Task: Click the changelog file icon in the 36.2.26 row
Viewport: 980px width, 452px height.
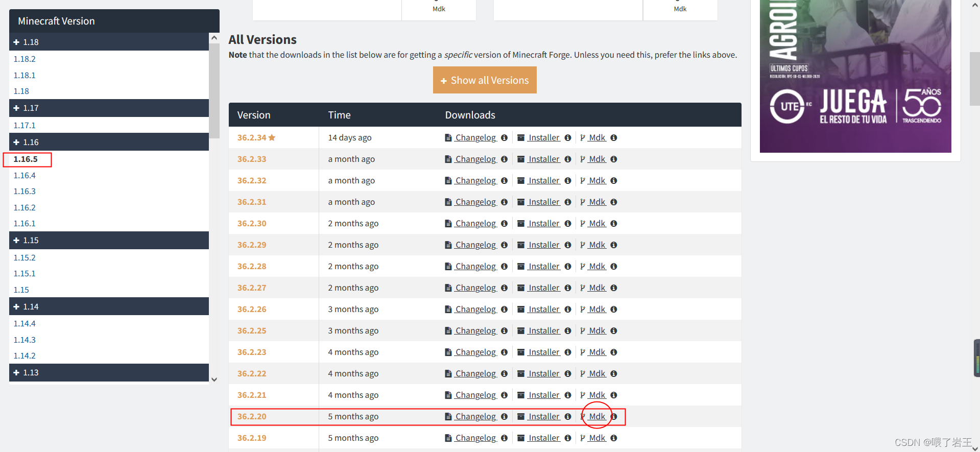Action: [x=448, y=310]
